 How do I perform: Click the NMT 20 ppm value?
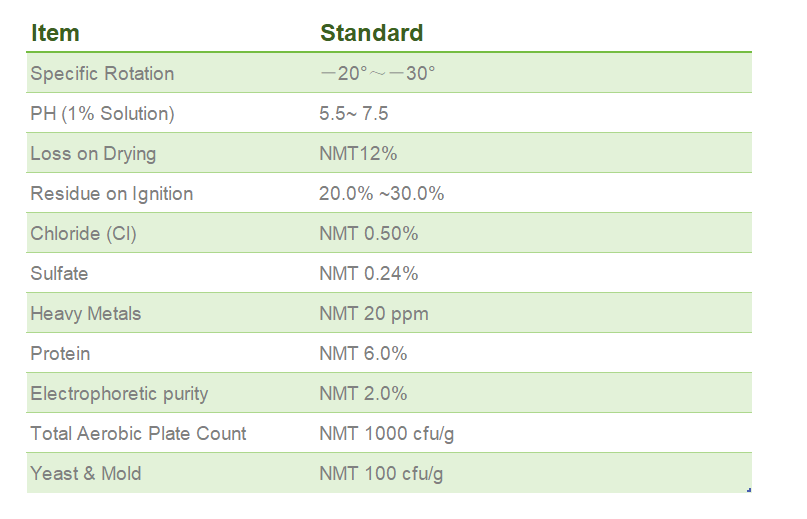374,314
